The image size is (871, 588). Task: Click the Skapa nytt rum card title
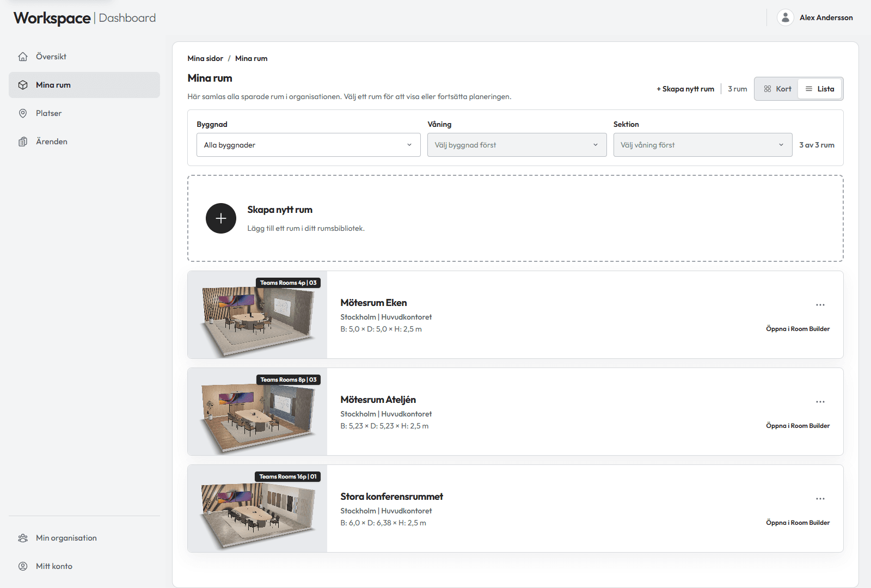point(280,210)
